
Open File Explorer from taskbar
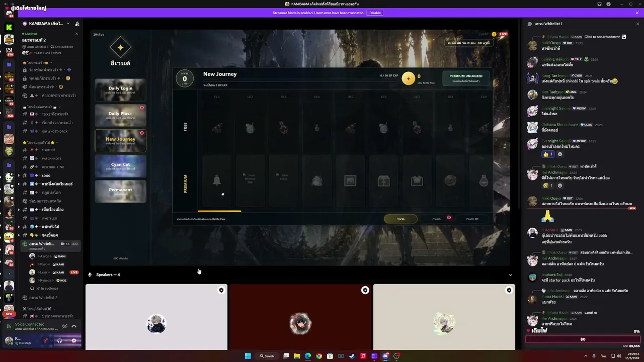coord(297,356)
